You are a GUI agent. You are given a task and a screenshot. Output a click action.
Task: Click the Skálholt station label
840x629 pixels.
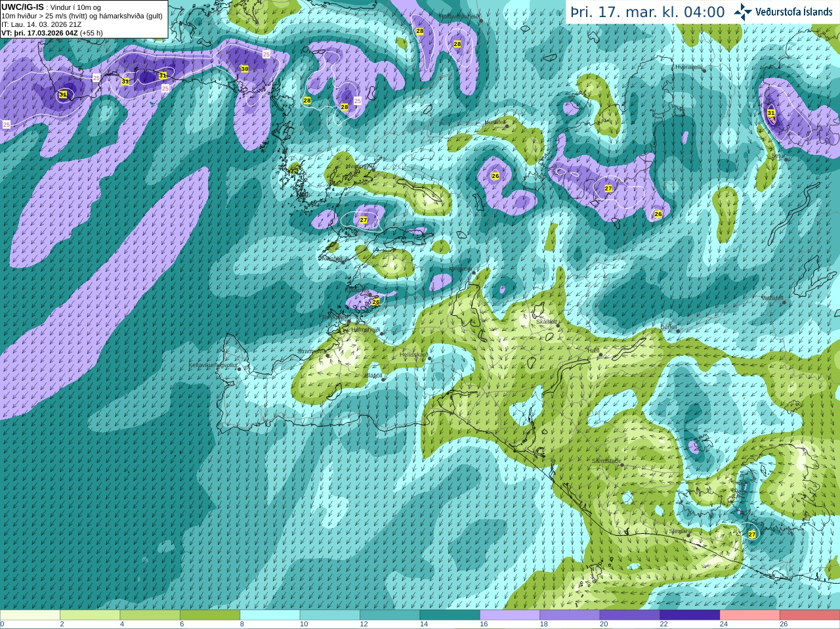pos(547,322)
